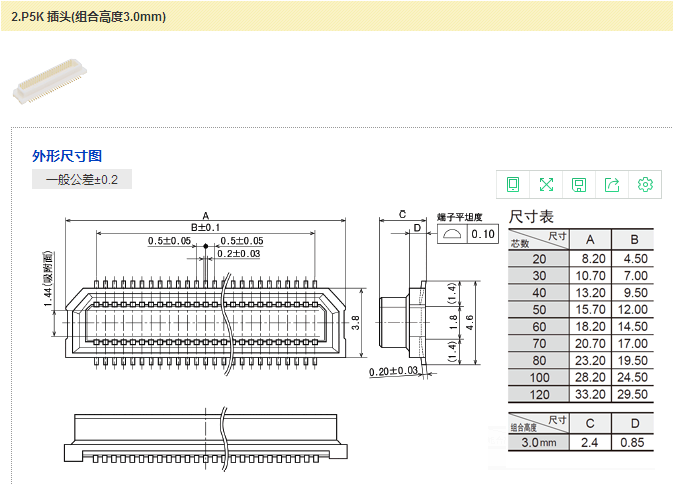Open settings with the gear icon

pyautogui.click(x=645, y=184)
